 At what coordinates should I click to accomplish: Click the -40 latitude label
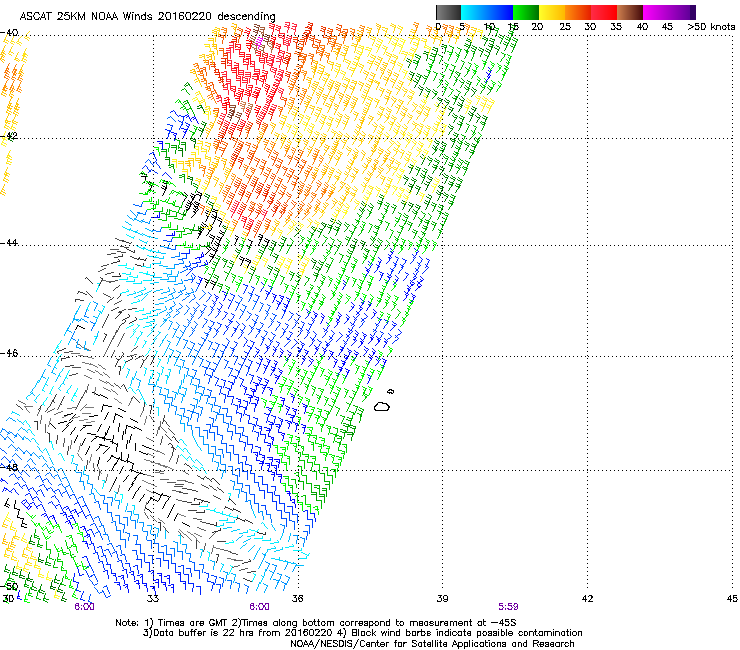pyautogui.click(x=9, y=33)
